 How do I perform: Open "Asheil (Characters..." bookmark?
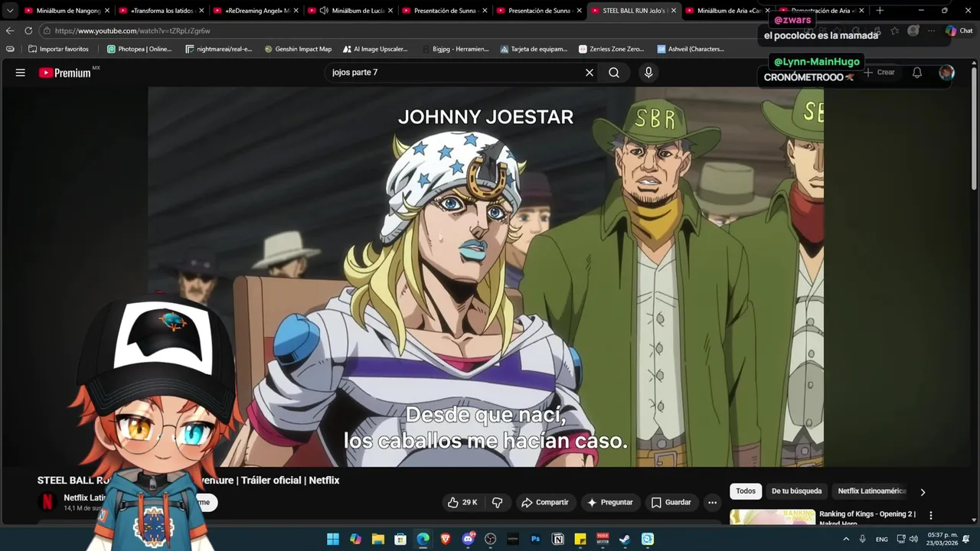(690, 49)
